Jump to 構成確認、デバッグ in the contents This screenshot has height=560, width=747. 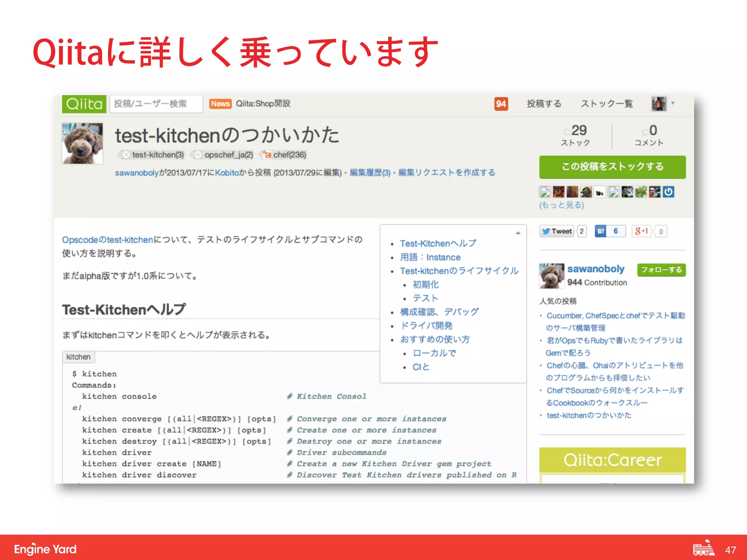[x=440, y=312]
